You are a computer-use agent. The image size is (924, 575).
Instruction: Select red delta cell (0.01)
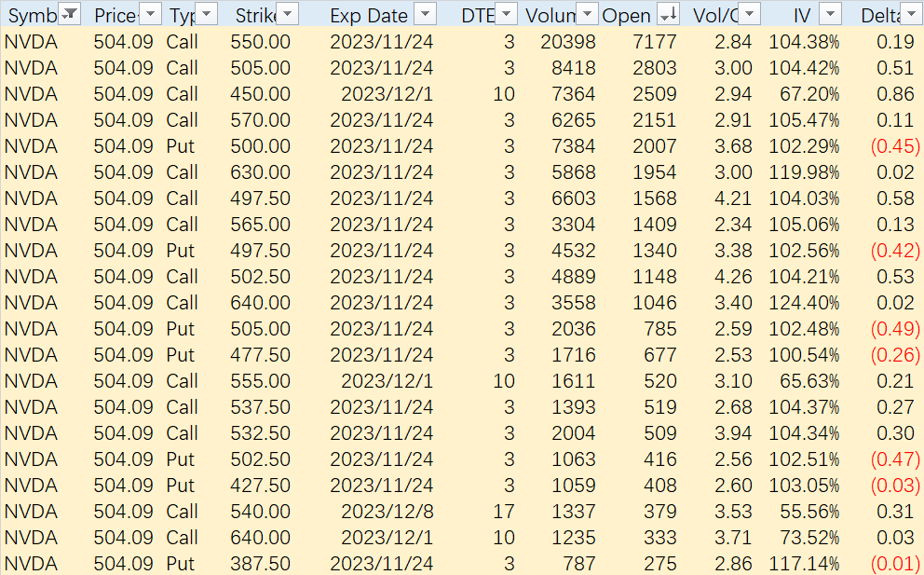(895, 563)
